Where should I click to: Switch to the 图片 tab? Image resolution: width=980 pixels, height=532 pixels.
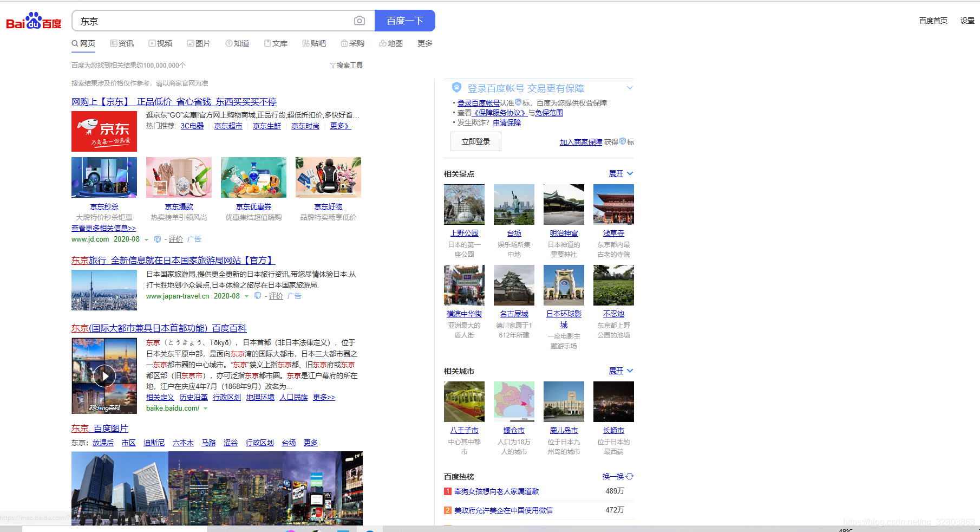tap(199, 43)
